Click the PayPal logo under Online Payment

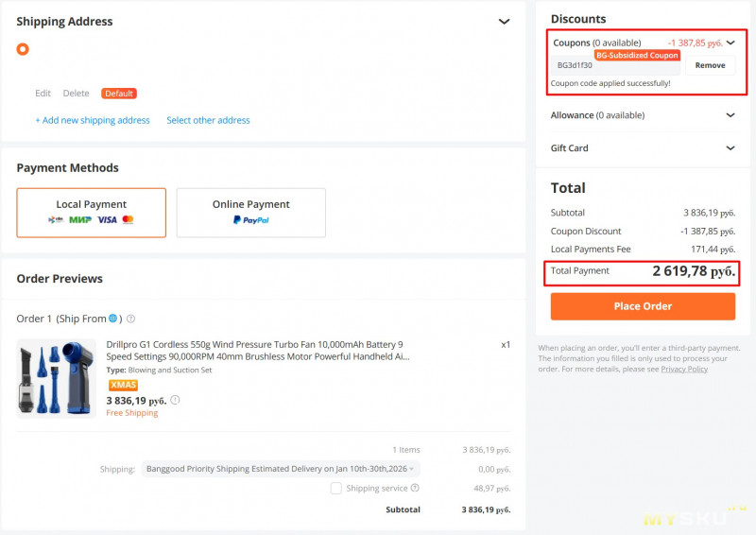point(250,219)
